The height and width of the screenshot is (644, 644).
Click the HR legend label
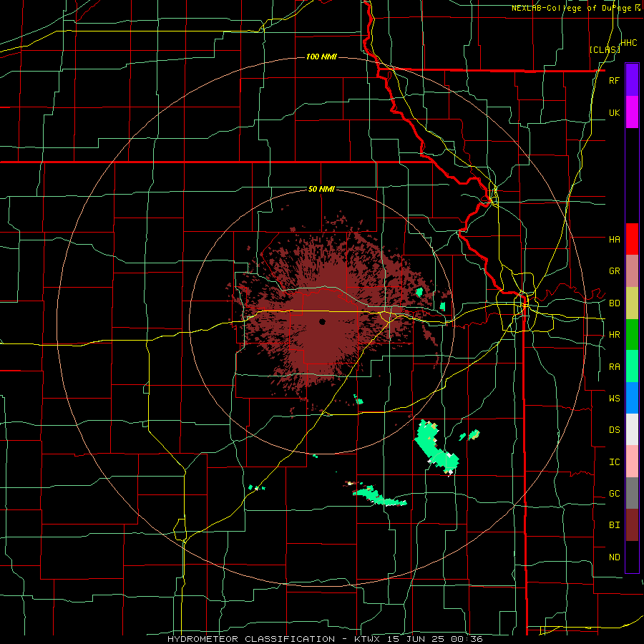pos(614,335)
